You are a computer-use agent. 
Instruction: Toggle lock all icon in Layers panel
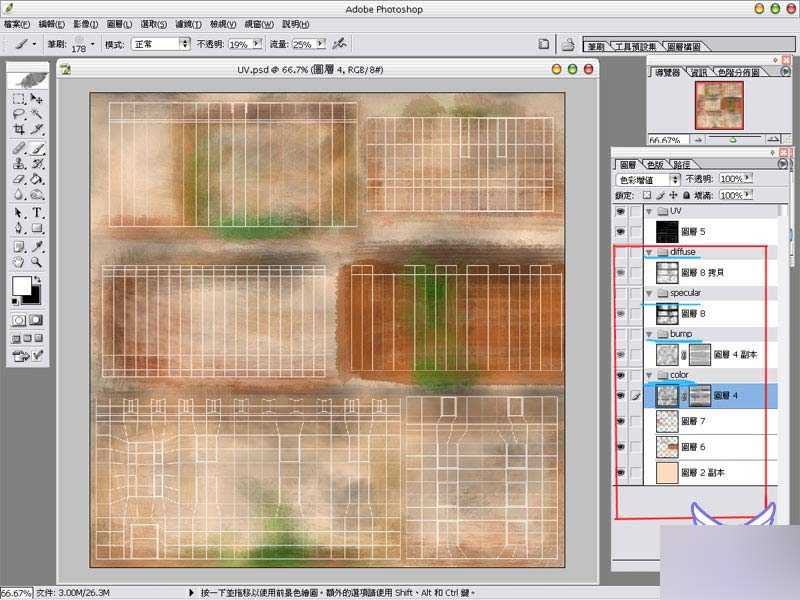point(686,195)
